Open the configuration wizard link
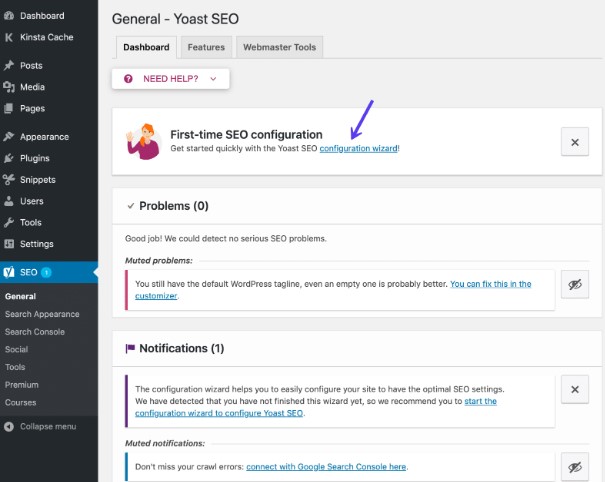Screen dimensions: 605x482 358,148
